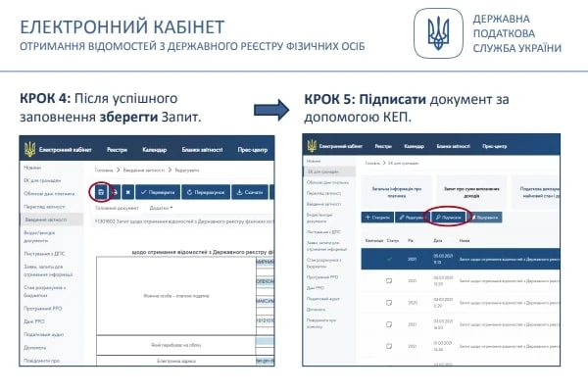Click the Статус column header
Viewport: 588px width, 392px height.
(393, 241)
